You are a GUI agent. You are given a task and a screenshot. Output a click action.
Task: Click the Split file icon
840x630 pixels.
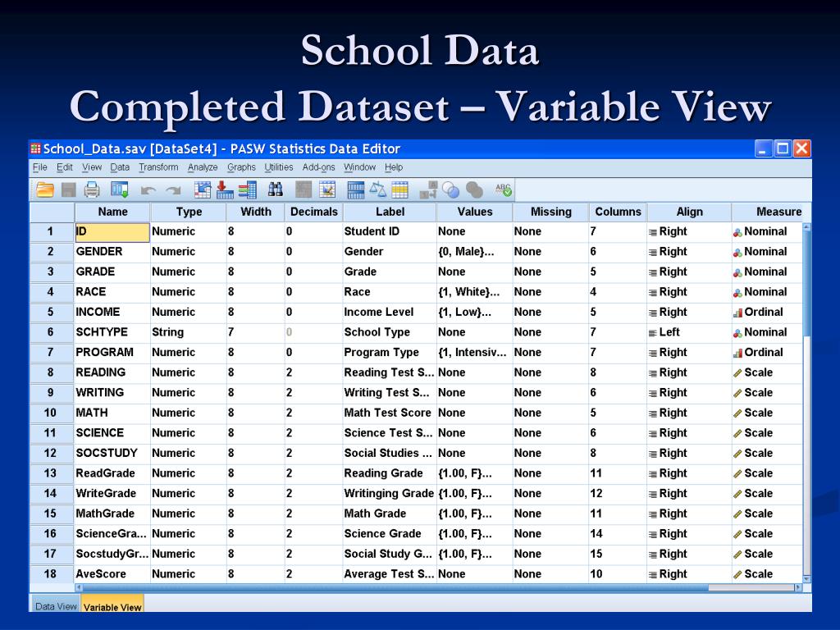[x=356, y=189]
